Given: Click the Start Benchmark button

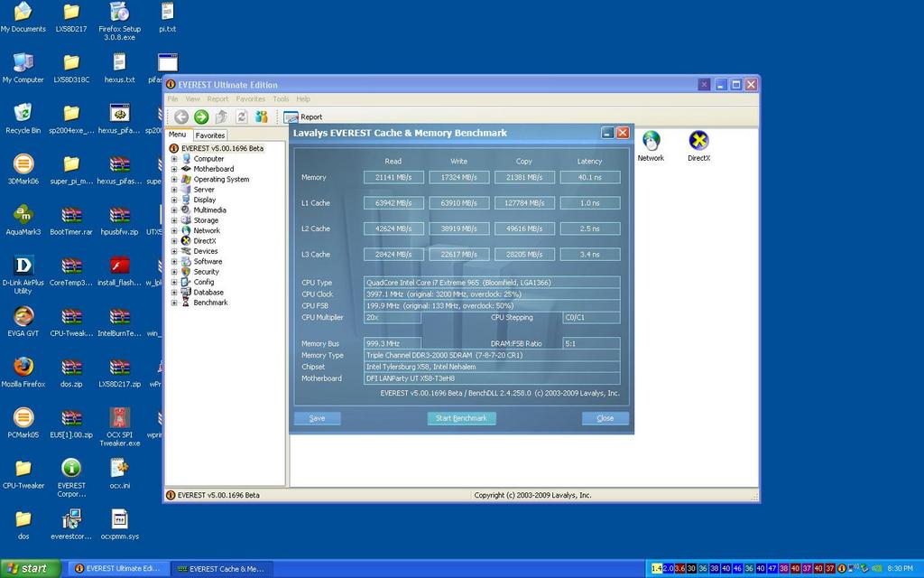Looking at the screenshot, I should click(x=461, y=418).
